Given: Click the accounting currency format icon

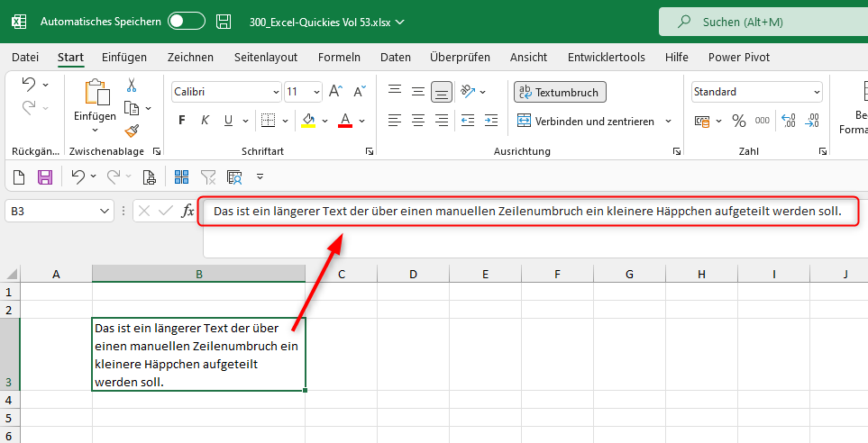Looking at the screenshot, I should (702, 121).
